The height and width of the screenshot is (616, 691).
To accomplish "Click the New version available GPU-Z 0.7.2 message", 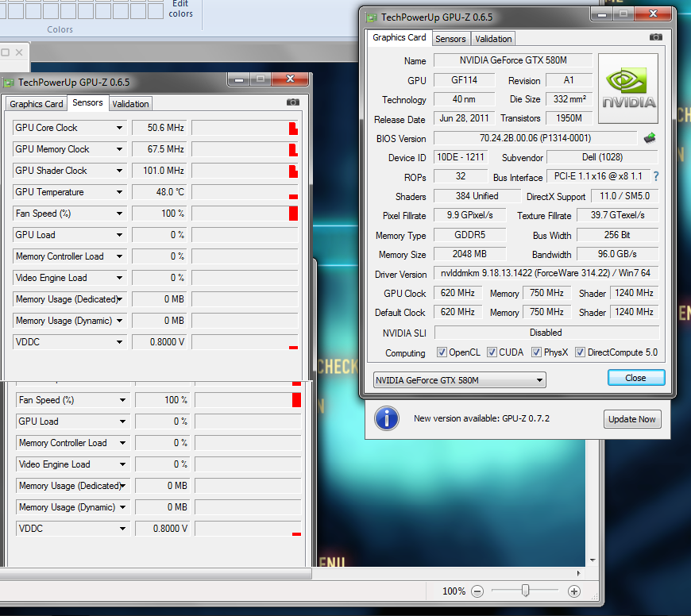I will (481, 418).
